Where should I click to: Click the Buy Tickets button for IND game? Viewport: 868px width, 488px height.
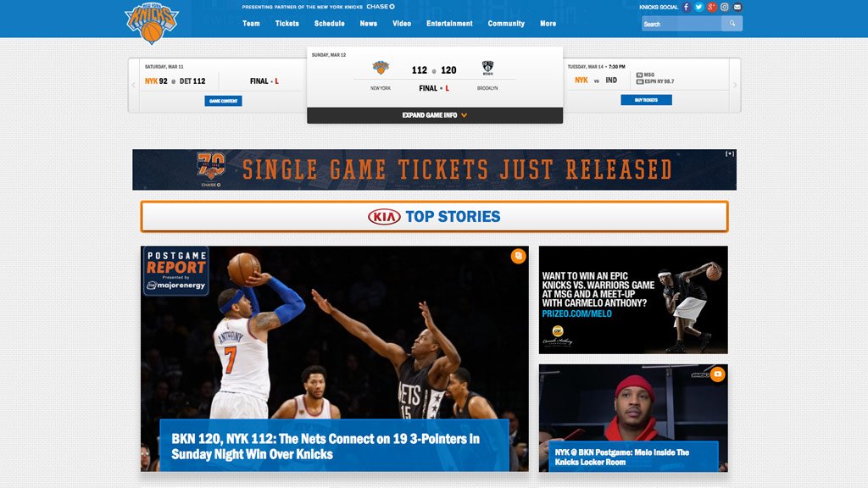tap(646, 100)
